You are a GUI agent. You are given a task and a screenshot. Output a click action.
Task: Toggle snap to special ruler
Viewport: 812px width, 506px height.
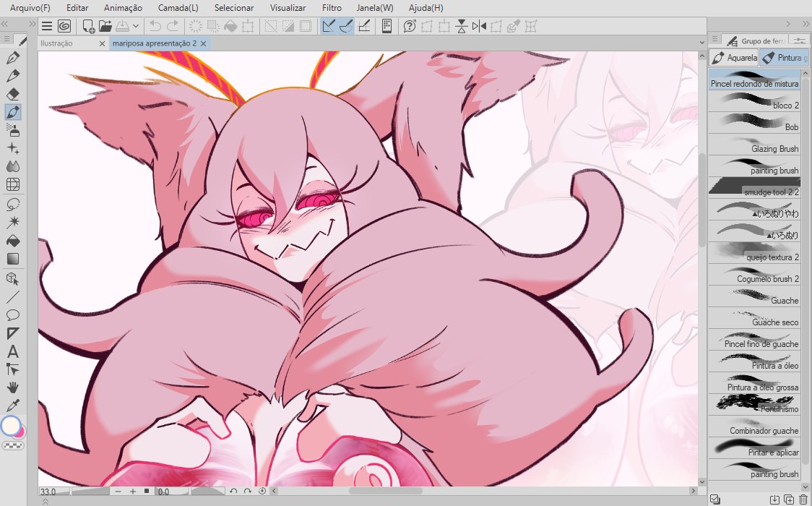point(346,26)
